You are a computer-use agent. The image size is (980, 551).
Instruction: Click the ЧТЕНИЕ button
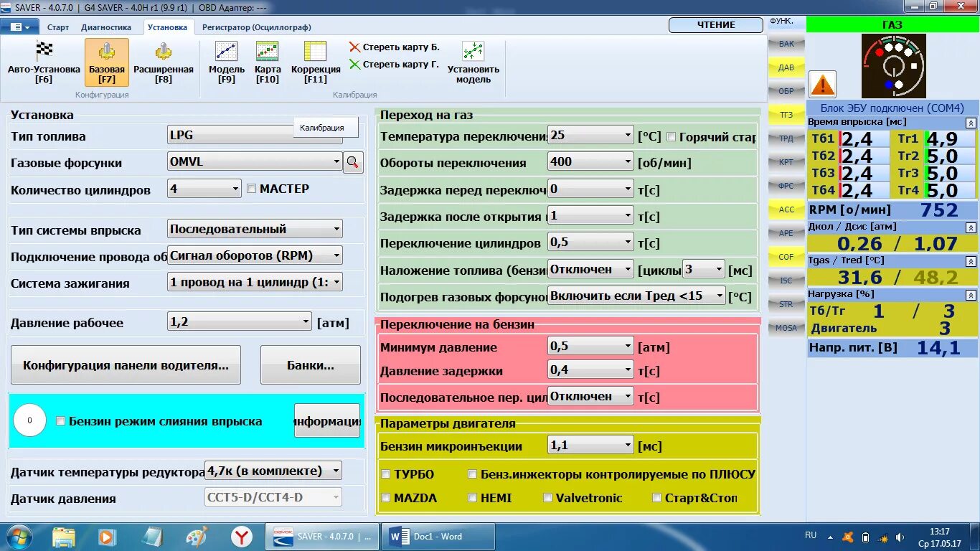[x=716, y=25]
